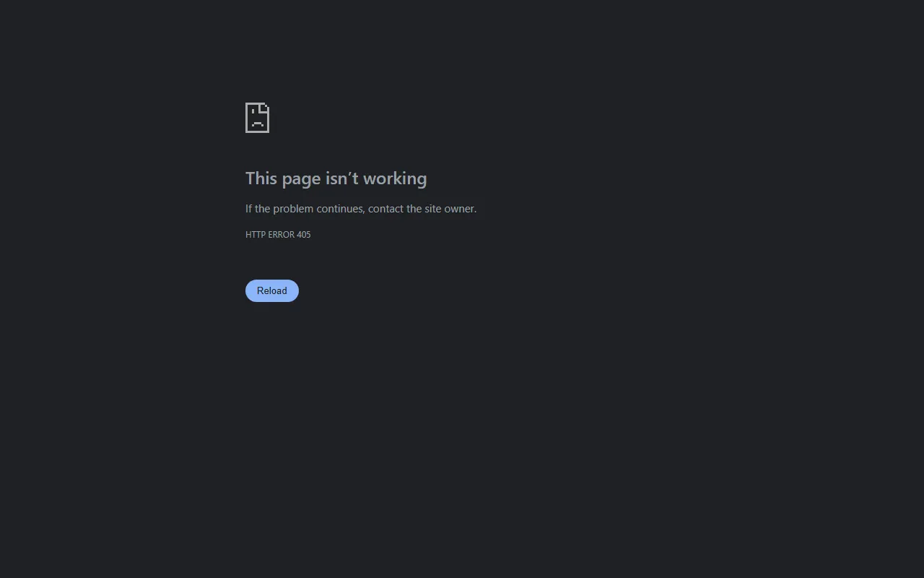This screenshot has width=924, height=578.
Task: Click the word "page" in the heading
Action: tap(301, 180)
